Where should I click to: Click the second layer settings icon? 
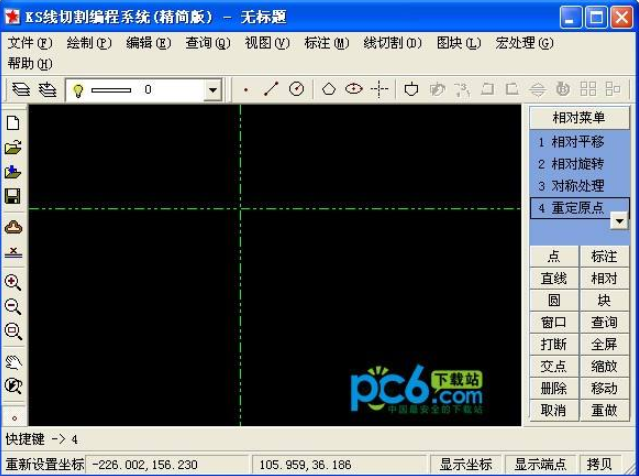(x=47, y=89)
